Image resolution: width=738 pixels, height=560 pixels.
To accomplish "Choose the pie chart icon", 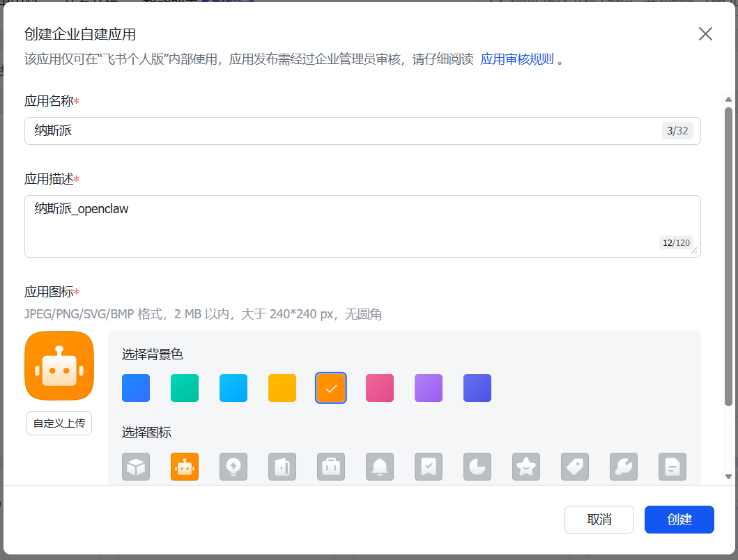I will tap(477, 467).
